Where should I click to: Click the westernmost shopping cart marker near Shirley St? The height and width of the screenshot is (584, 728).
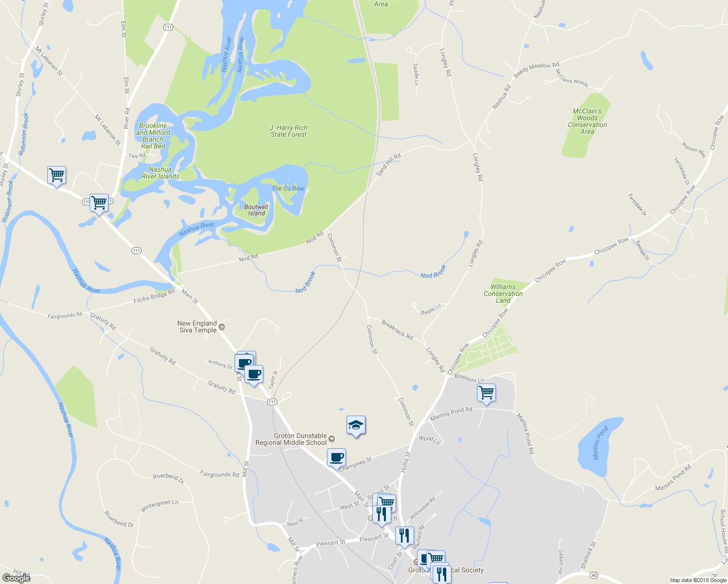coord(57,176)
